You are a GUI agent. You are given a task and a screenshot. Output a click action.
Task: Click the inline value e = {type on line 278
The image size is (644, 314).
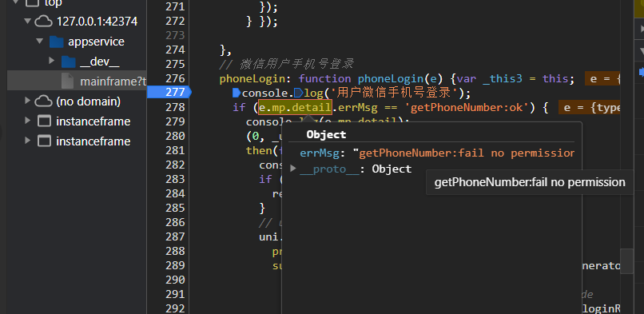[x=589, y=107]
